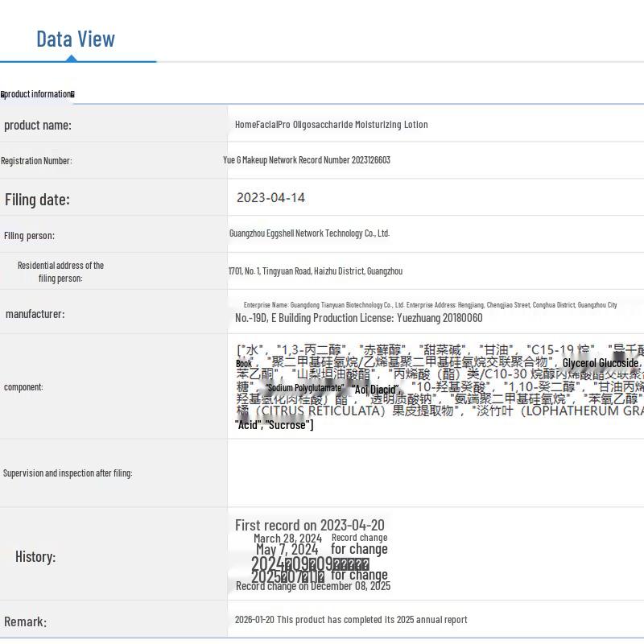Select Production License Yuezhuang 20180060 line

pos(358,318)
